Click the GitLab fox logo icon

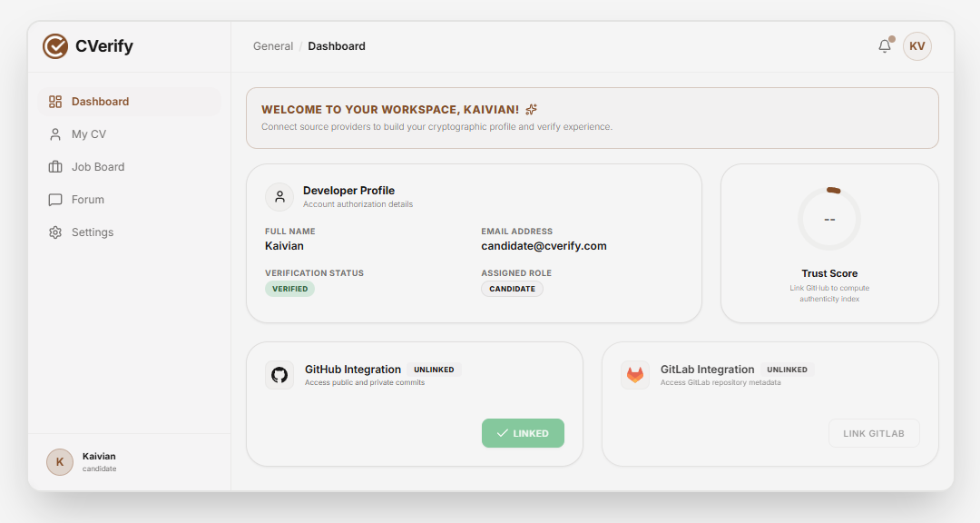(x=635, y=375)
